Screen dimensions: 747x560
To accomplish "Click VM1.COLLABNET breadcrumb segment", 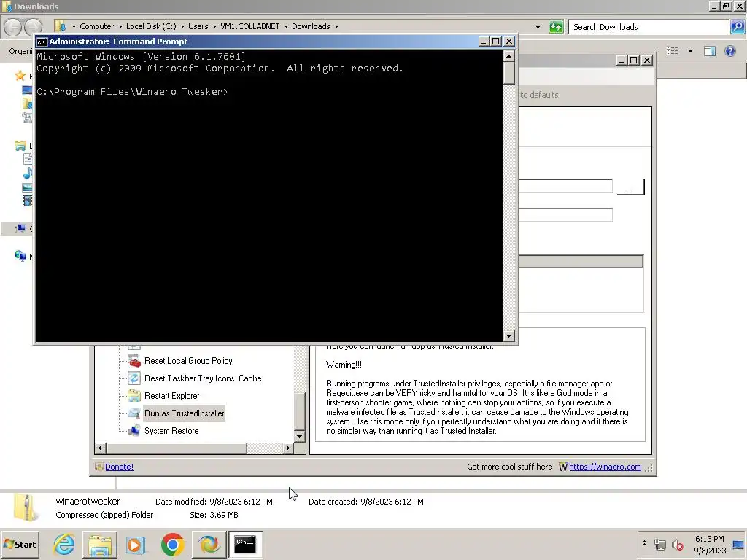I will coord(249,26).
